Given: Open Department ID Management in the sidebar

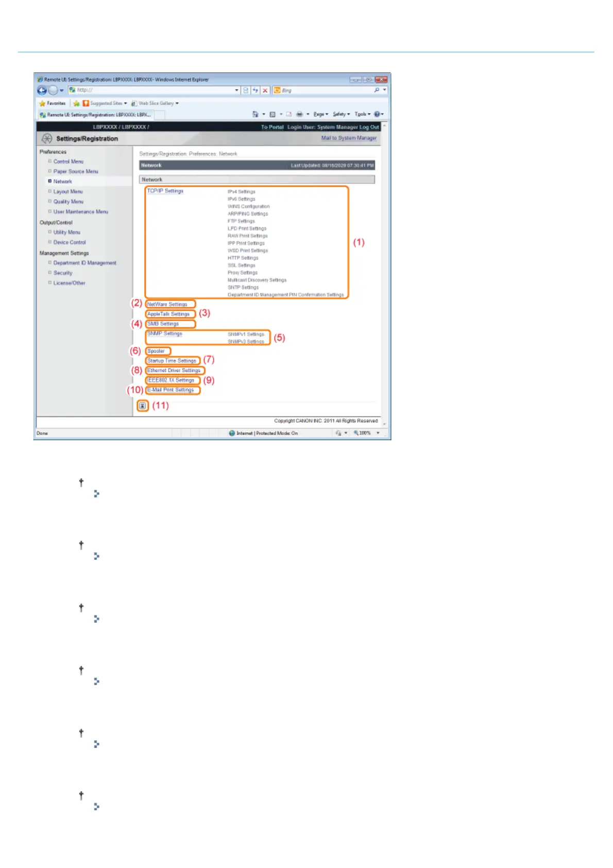Looking at the screenshot, I should click(85, 263).
